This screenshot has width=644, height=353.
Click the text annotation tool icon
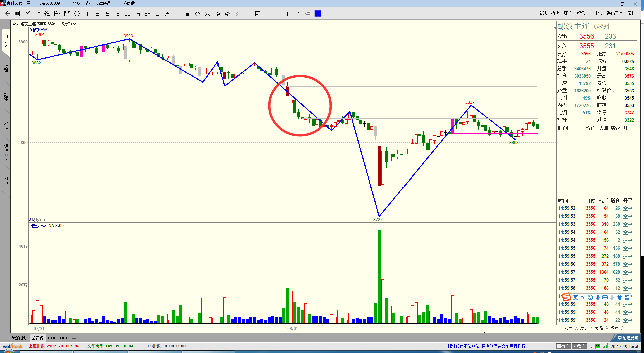click(308, 14)
